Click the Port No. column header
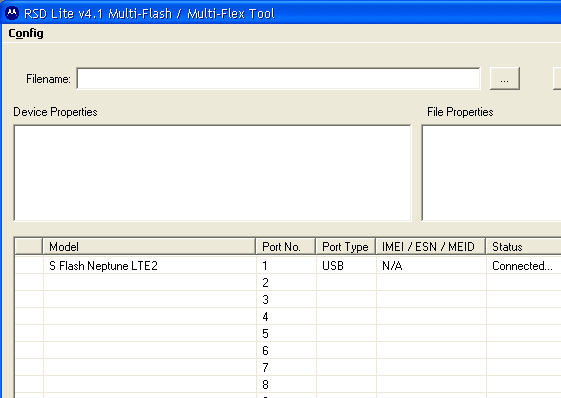The width and height of the screenshot is (561, 398). click(x=286, y=247)
